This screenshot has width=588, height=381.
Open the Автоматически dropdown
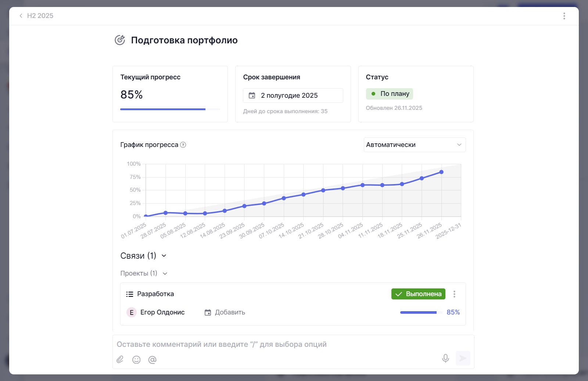pos(415,145)
